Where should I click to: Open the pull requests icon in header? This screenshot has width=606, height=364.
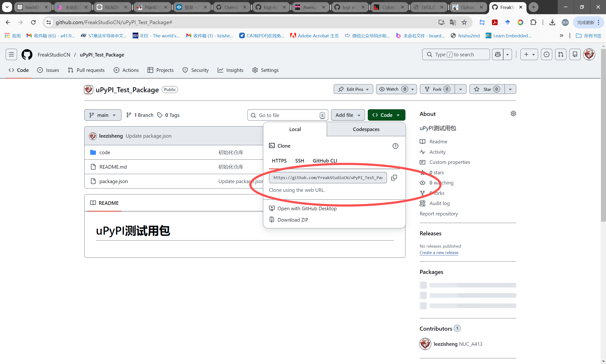click(x=561, y=54)
